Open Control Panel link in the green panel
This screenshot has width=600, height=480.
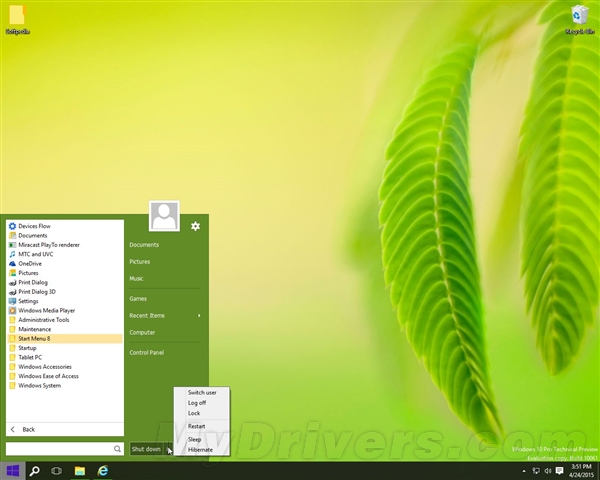tap(147, 353)
